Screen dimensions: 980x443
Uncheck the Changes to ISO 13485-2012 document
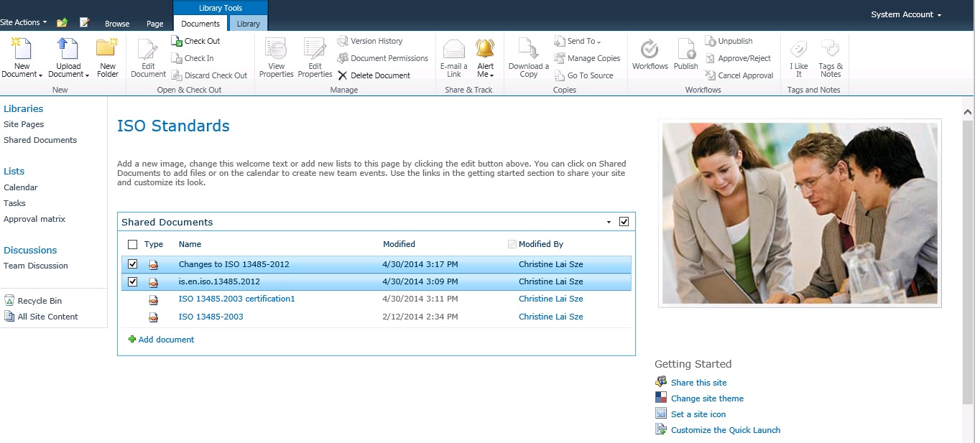(132, 264)
